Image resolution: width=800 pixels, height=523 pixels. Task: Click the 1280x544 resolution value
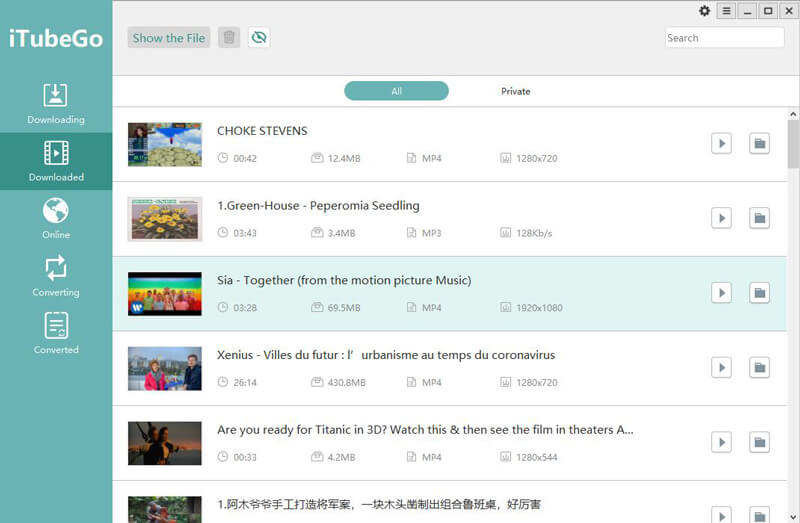point(537,457)
